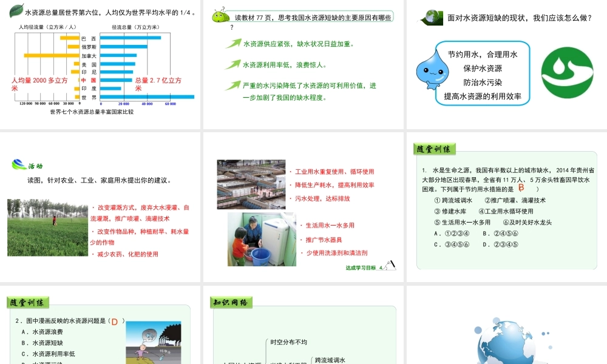The image size is (607, 364).
Task: Click the pen icon beside 达成学习目标 4
Action: (390, 265)
